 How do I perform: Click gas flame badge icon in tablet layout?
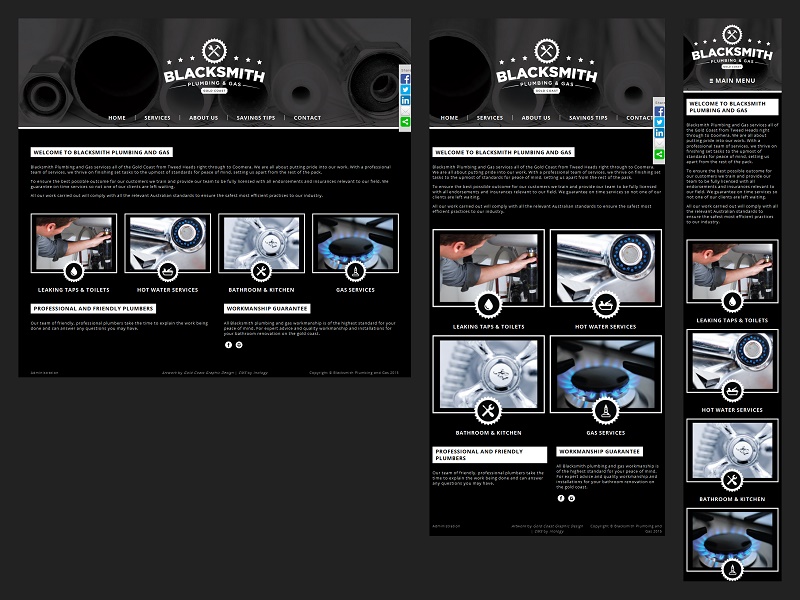click(x=605, y=411)
